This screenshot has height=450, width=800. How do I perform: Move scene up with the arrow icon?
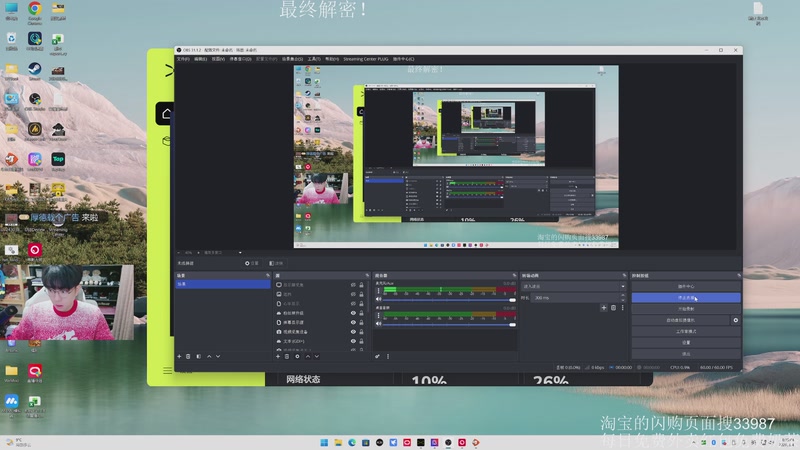209,356
